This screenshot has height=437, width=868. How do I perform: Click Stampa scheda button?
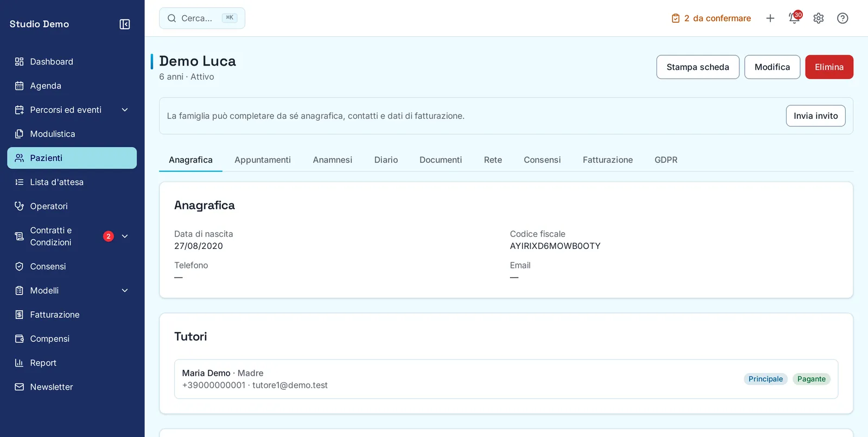pyautogui.click(x=698, y=67)
